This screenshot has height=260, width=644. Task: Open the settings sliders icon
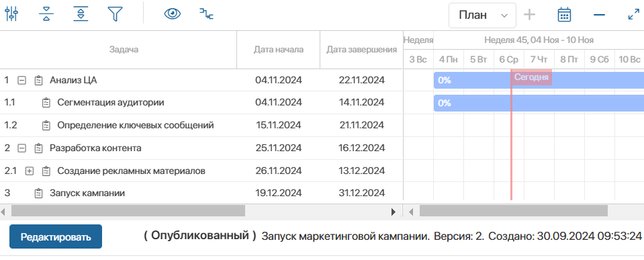tap(11, 14)
